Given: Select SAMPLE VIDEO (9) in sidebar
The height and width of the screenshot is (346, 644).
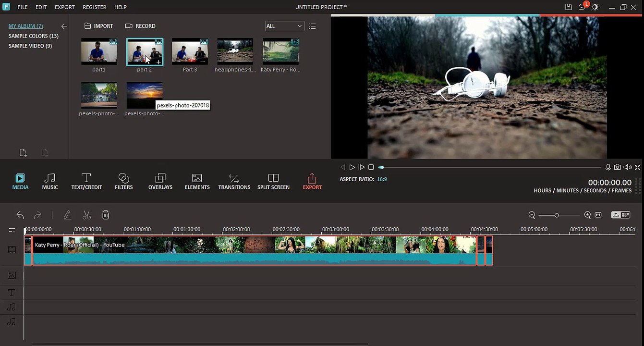Looking at the screenshot, I should pos(30,46).
